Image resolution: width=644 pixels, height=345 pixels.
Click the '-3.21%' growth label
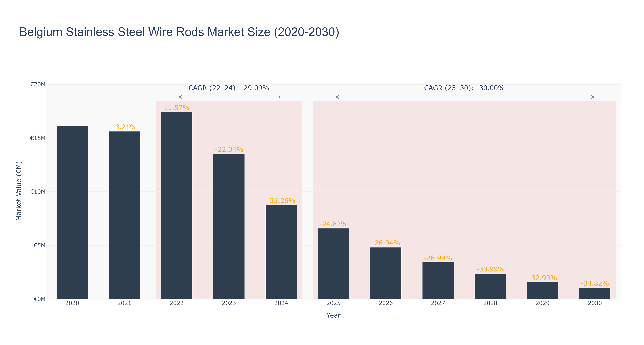tap(124, 127)
